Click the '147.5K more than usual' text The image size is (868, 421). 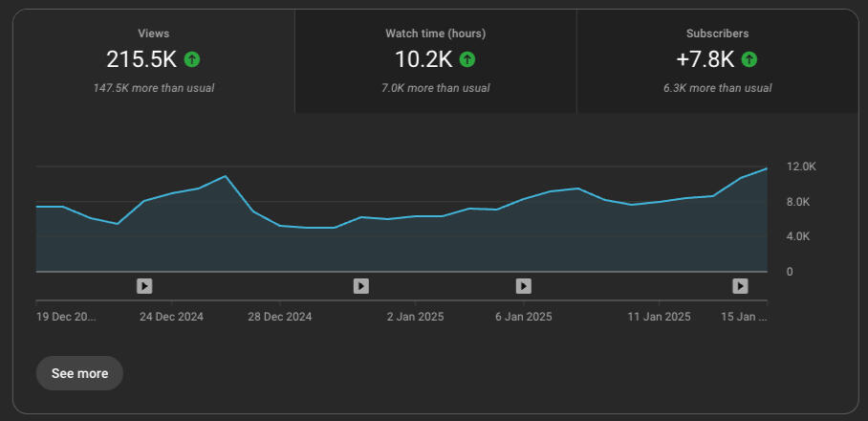click(153, 88)
